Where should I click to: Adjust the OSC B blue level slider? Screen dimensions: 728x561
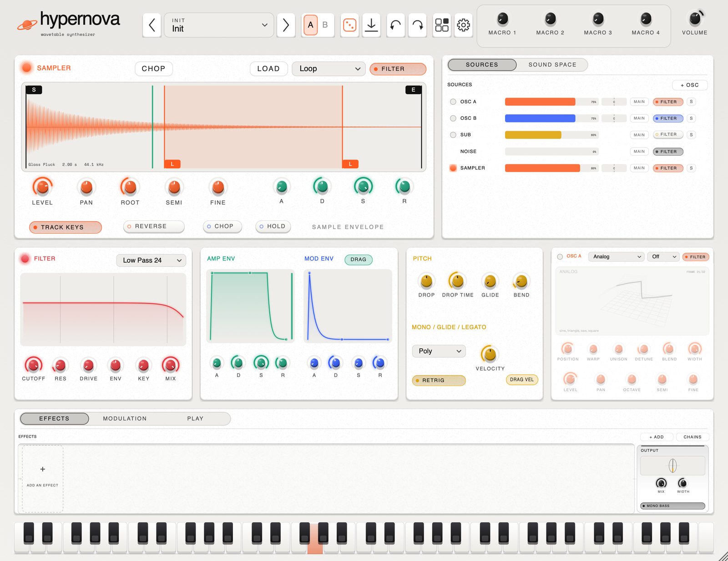[551, 118]
